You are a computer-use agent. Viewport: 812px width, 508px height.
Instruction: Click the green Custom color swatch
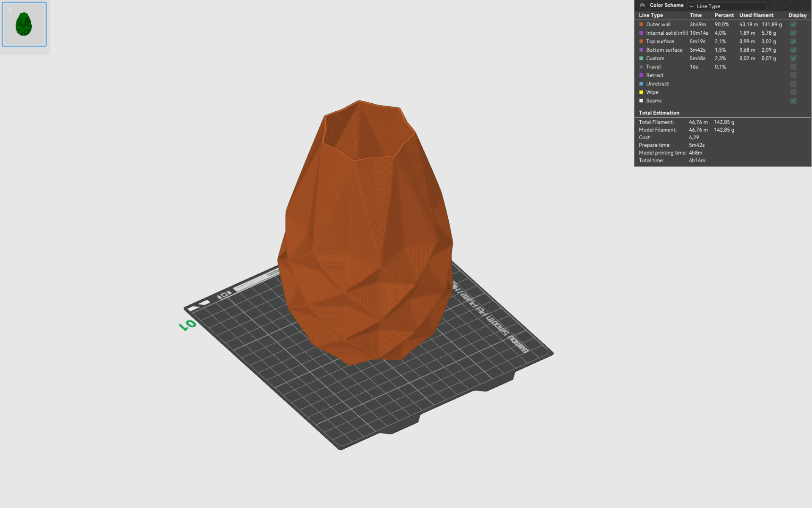click(641, 58)
